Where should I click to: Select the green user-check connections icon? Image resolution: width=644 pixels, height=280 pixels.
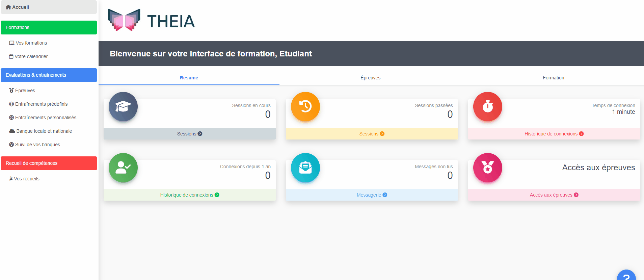pyautogui.click(x=123, y=168)
